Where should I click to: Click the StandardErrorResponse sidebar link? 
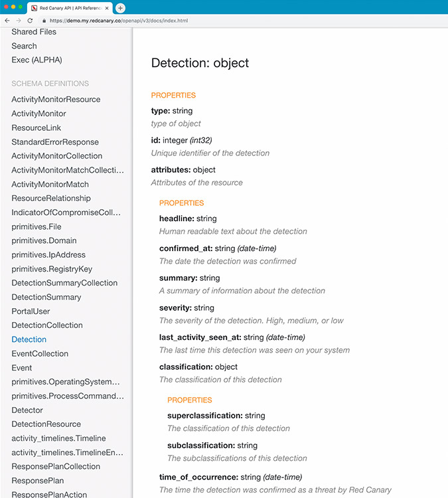point(55,142)
